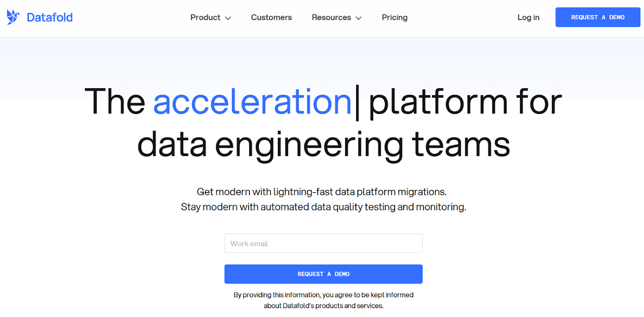Expand the Resources dropdown
Viewport: 644px width, 317px height.
[331, 17]
